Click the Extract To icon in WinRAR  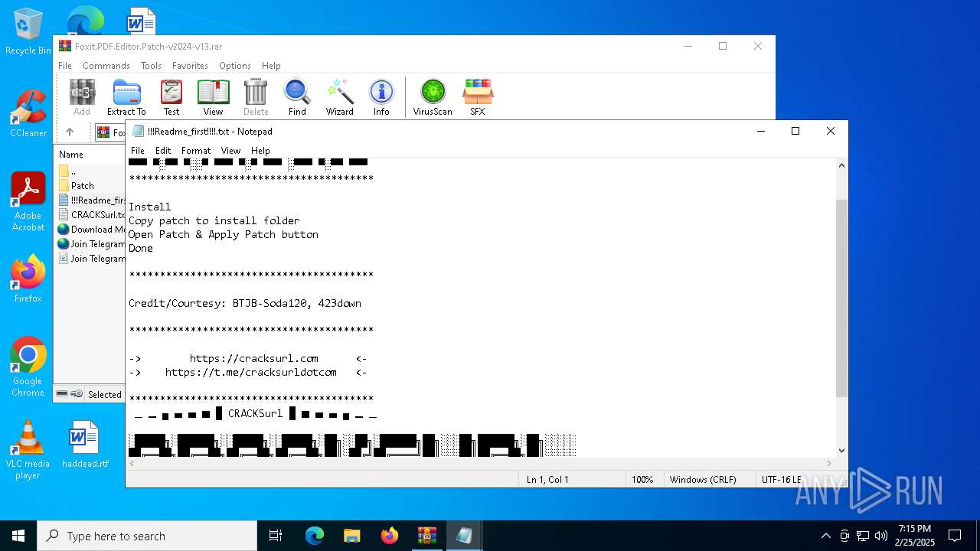(x=126, y=97)
